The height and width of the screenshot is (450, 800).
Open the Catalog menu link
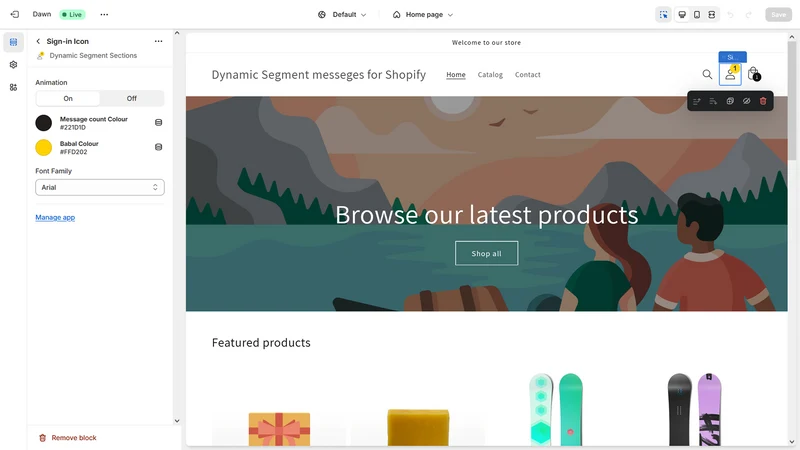click(490, 74)
